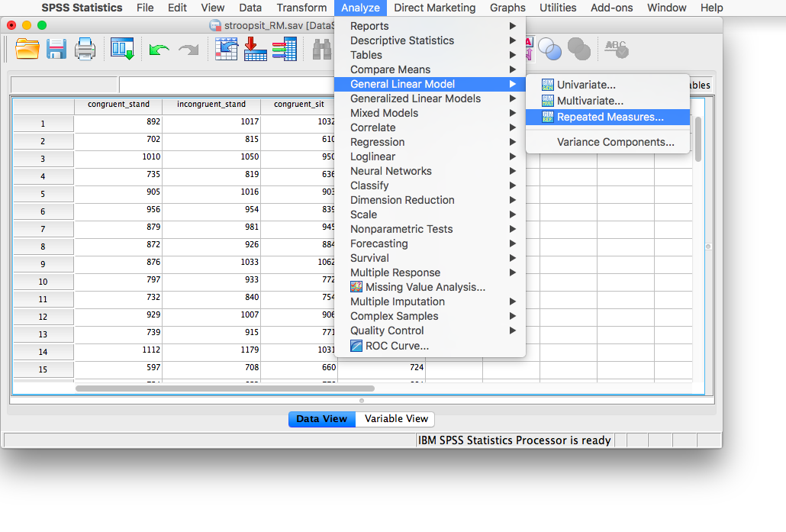Open the Recall recently used dialogs icon
Viewport: 786px width, 532px height.
click(122, 49)
